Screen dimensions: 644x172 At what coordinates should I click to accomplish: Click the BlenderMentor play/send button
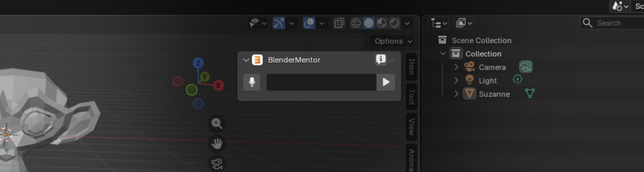[386, 82]
